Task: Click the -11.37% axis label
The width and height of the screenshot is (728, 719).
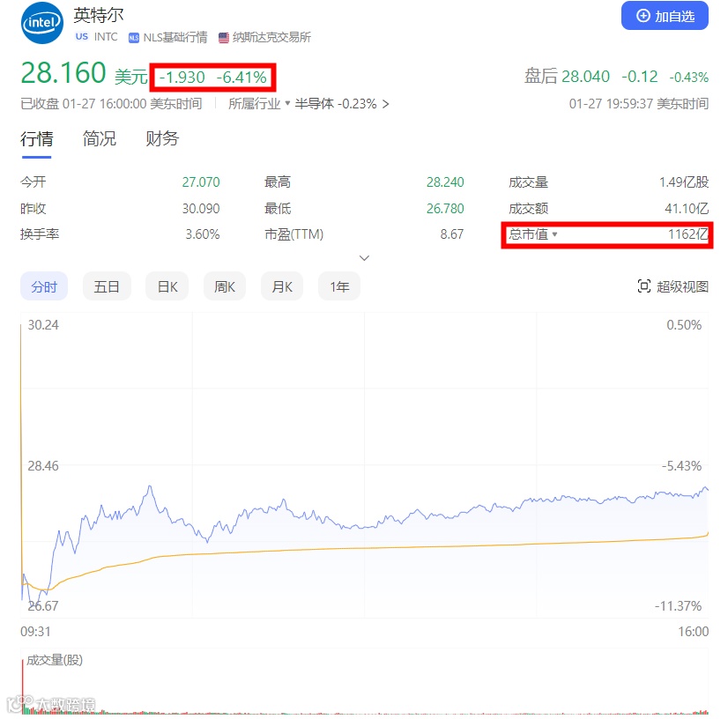Action: point(678,605)
